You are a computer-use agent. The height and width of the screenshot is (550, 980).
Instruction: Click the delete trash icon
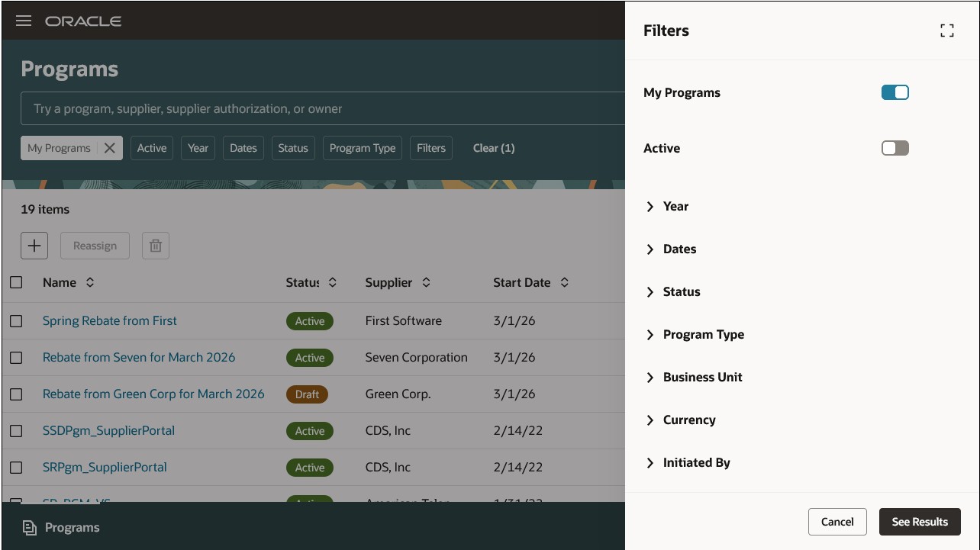tap(155, 245)
